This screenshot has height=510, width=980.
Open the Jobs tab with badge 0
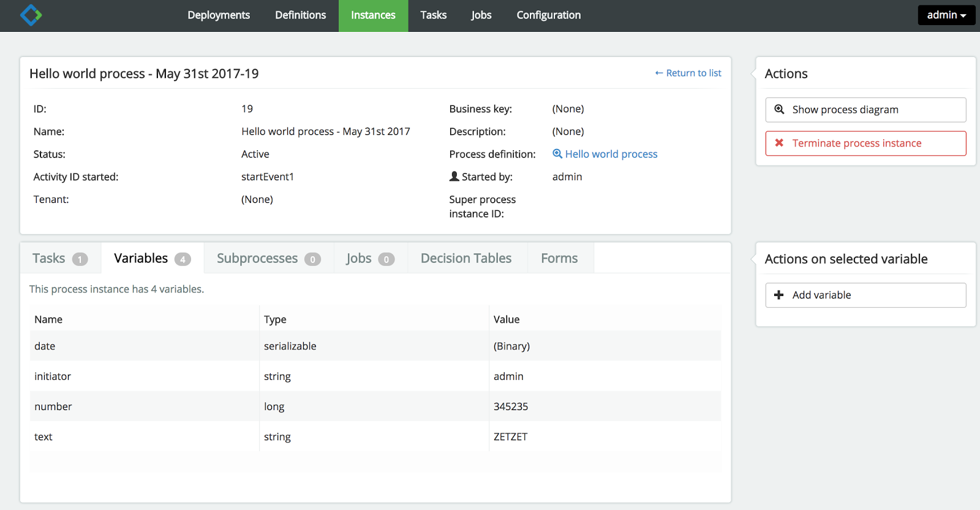point(370,258)
